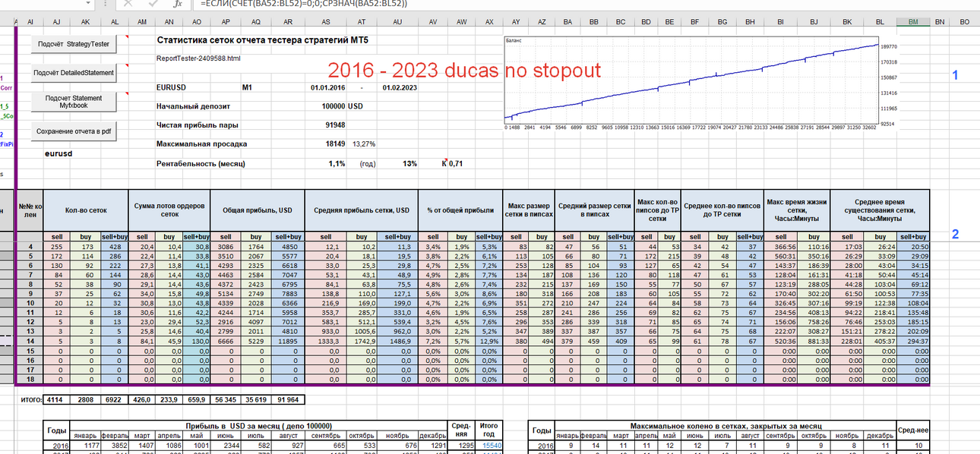
Task: Click the drawdown percent 13,27%
Action: click(x=363, y=143)
